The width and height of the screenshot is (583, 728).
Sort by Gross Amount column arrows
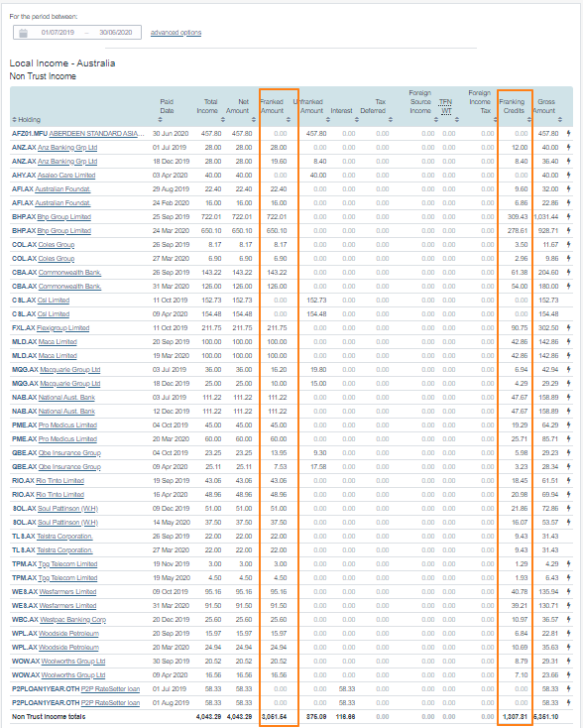560,120
